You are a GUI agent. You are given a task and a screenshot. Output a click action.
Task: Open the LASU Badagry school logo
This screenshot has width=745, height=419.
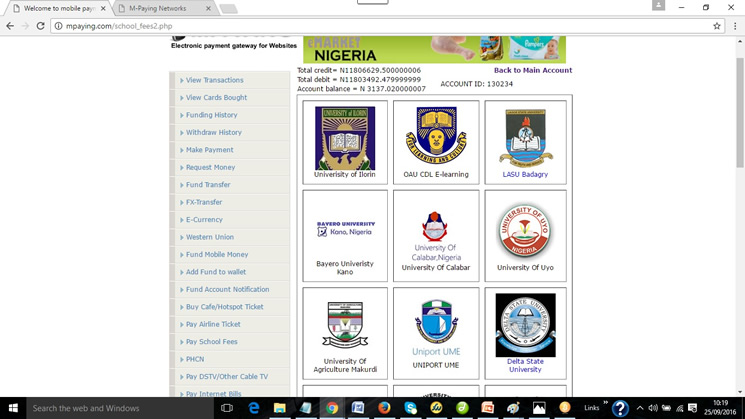coord(525,138)
